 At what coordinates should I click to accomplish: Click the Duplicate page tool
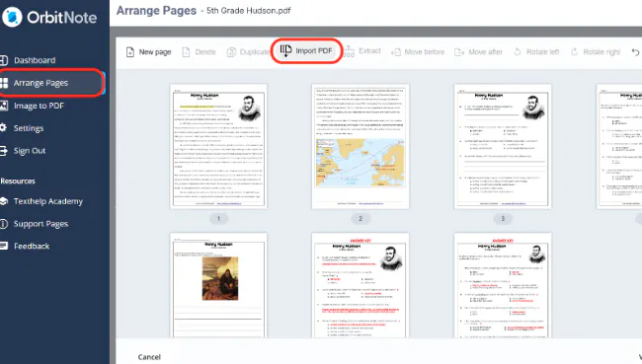point(249,52)
